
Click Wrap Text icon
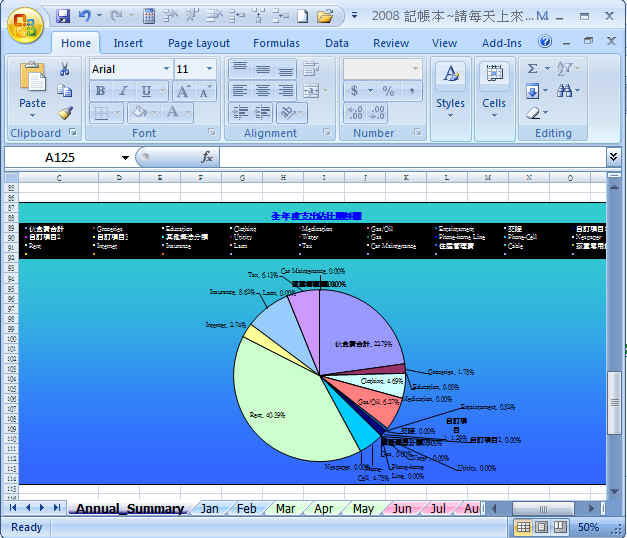coord(312,69)
